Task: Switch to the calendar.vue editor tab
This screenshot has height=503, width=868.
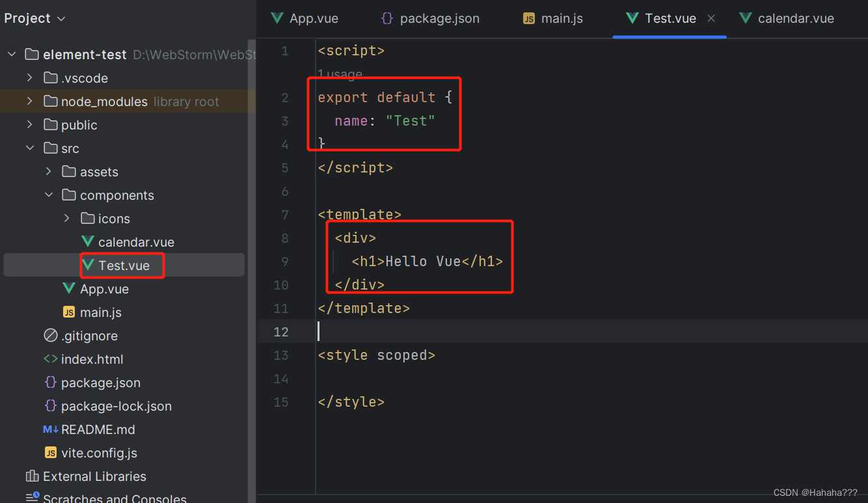Action: [787, 18]
